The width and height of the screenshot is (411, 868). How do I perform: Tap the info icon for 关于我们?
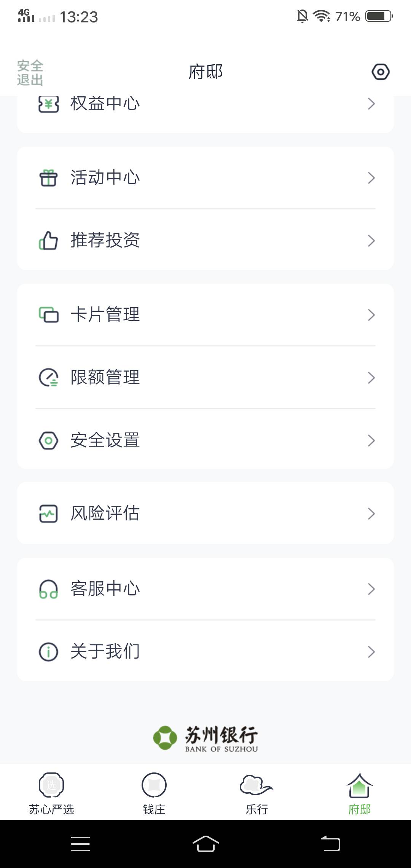[48, 652]
